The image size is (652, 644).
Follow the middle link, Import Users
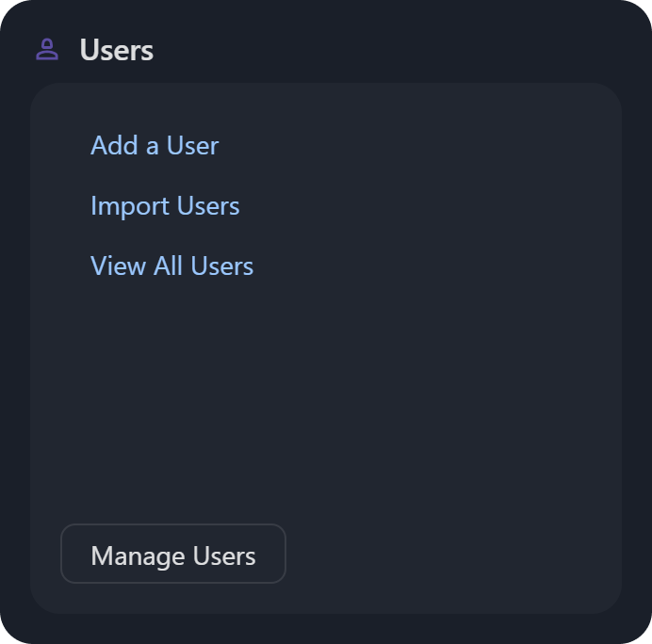[165, 206]
